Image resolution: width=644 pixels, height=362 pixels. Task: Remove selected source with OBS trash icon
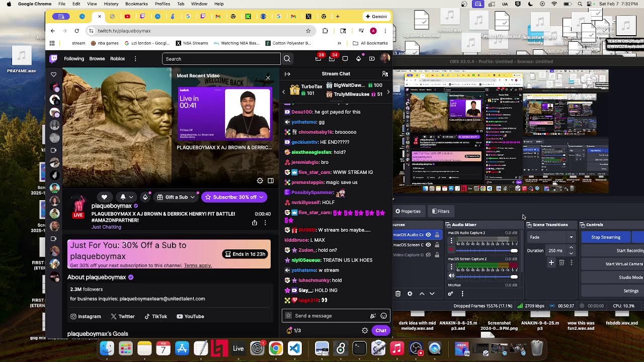tap(398, 294)
